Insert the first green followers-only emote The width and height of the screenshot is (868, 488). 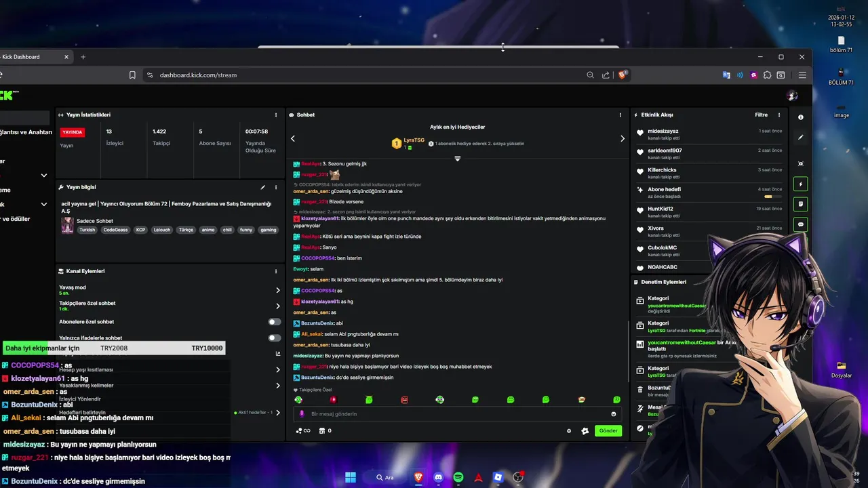click(298, 400)
